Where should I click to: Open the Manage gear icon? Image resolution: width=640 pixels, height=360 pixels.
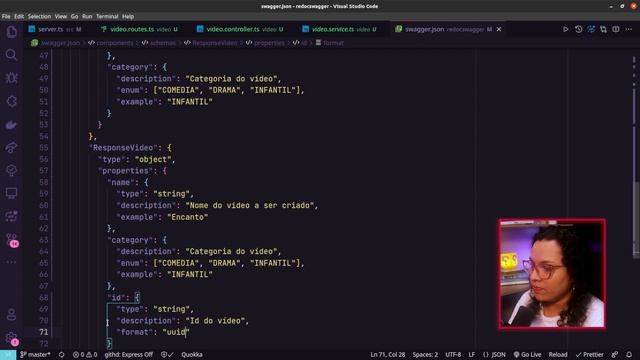[11, 338]
